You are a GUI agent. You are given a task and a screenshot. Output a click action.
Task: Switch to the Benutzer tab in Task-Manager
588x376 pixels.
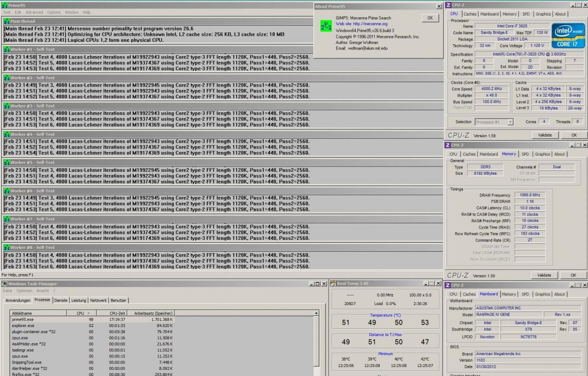click(119, 300)
